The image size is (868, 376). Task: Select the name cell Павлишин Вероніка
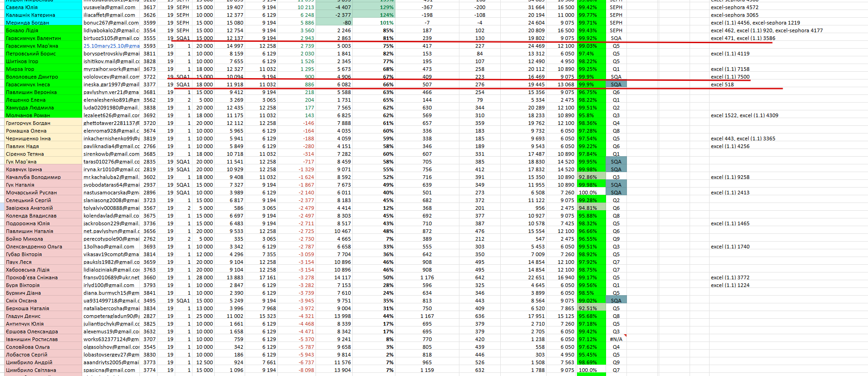44,92
